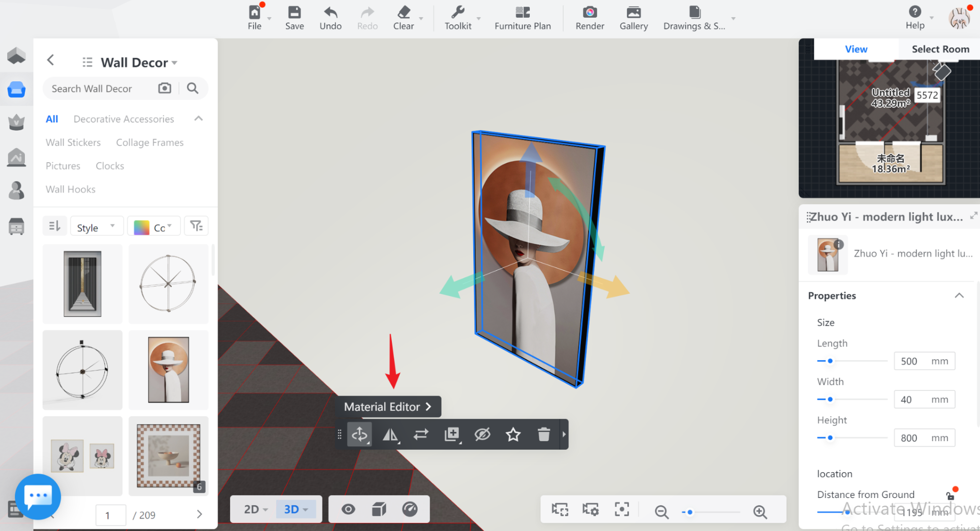Viewport: 980px width, 531px height.
Task: Click the delete trash icon in the floating toolbar
Action: [x=544, y=434]
